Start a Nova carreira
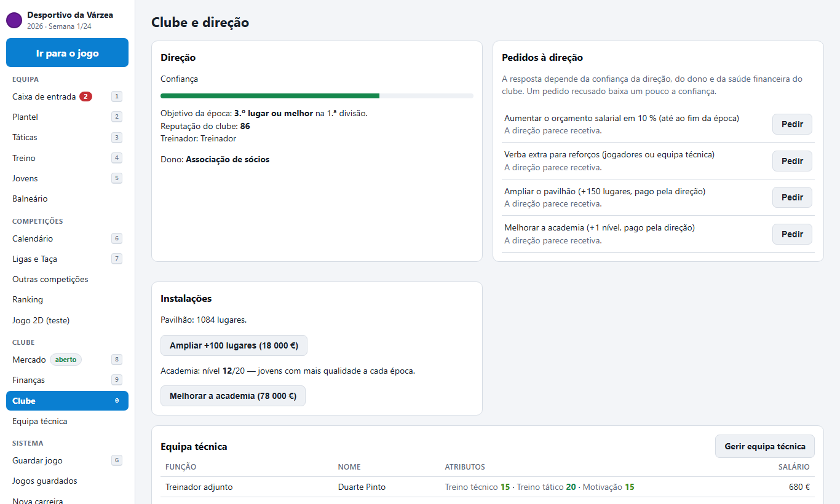Viewport: 840px width, 504px height. click(x=67, y=499)
